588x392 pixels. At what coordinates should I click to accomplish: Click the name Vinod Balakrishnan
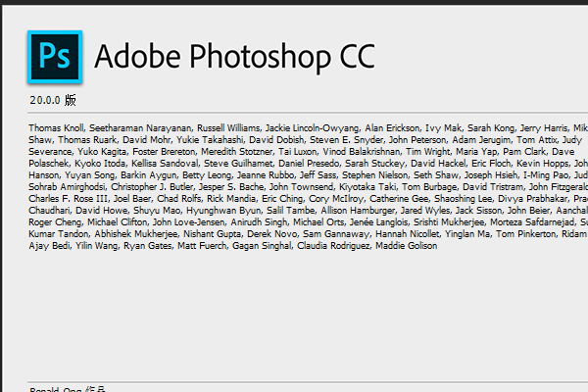click(x=361, y=152)
